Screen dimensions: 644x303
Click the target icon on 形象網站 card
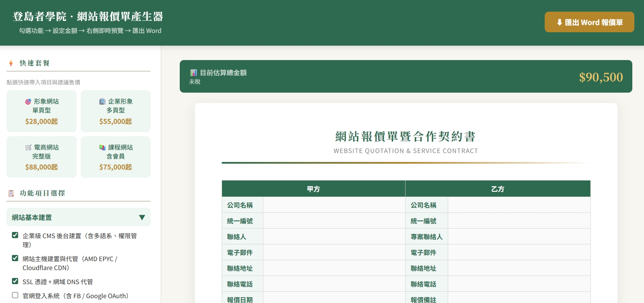[28, 102]
